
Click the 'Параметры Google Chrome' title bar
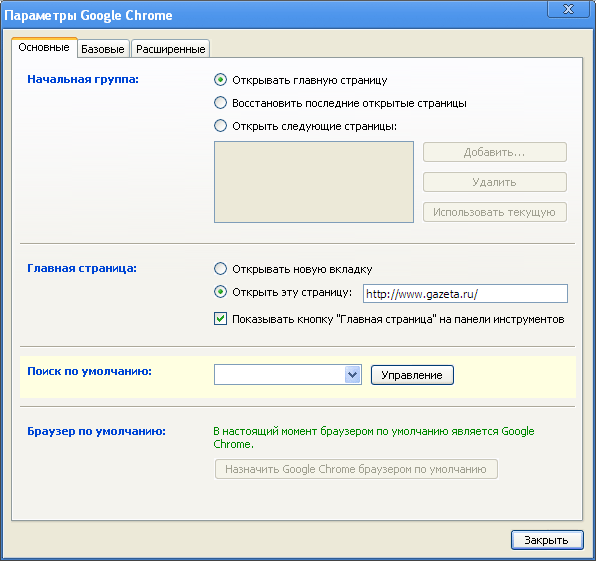click(x=274, y=15)
